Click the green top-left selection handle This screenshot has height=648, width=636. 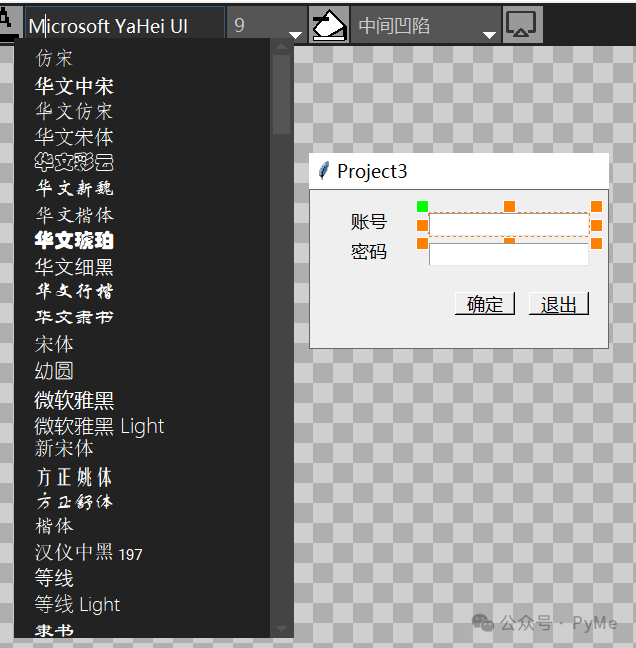pos(422,206)
